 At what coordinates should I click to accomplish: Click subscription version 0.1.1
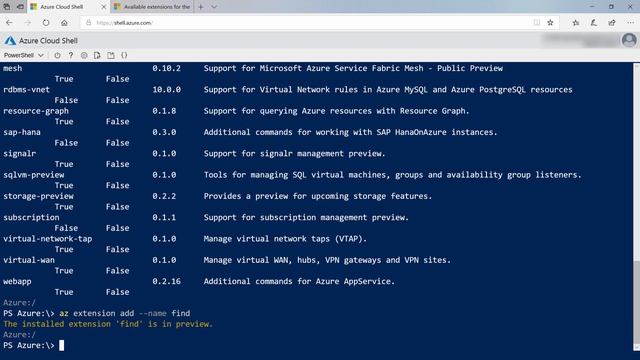click(x=164, y=218)
